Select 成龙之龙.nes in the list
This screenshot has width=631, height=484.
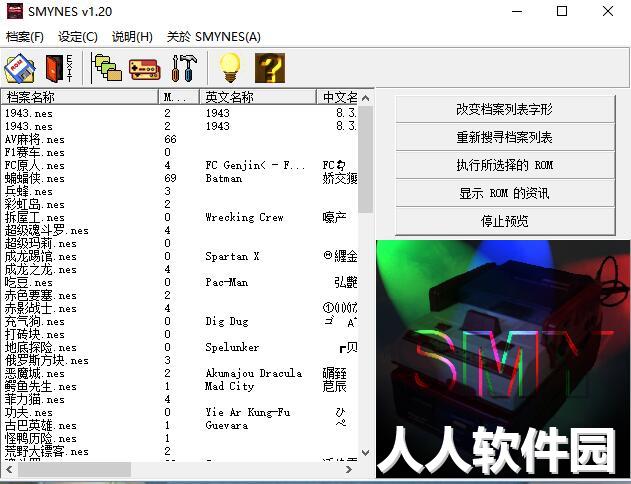(41, 269)
